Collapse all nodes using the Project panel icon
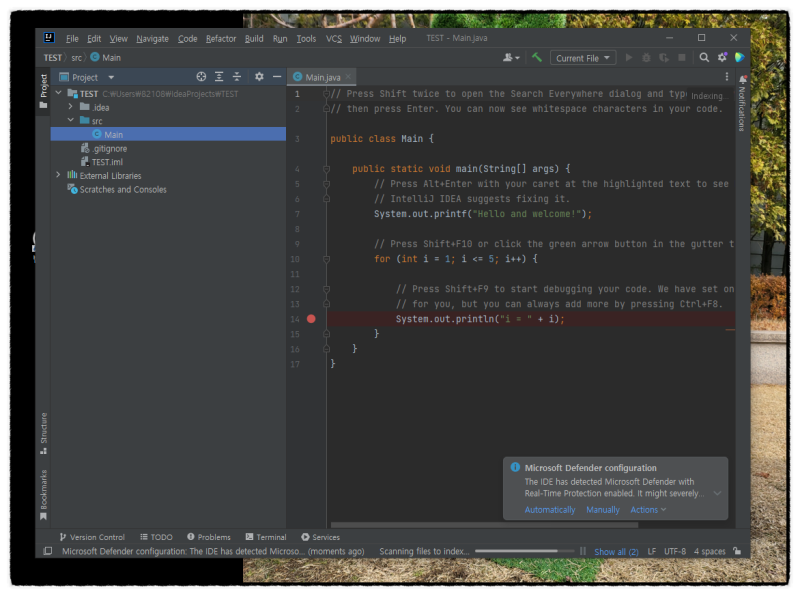The image size is (800, 596). click(x=237, y=76)
